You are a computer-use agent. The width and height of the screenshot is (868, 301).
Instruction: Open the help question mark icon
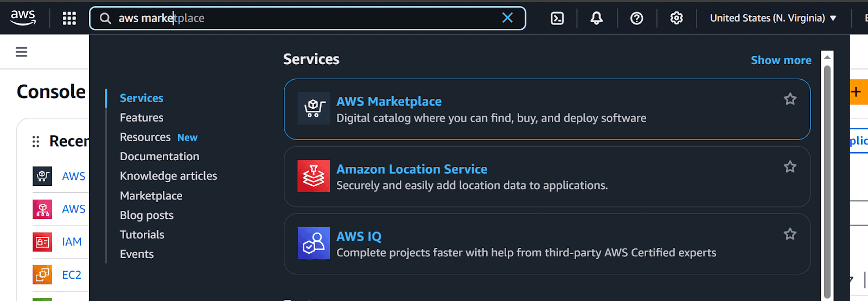(637, 18)
